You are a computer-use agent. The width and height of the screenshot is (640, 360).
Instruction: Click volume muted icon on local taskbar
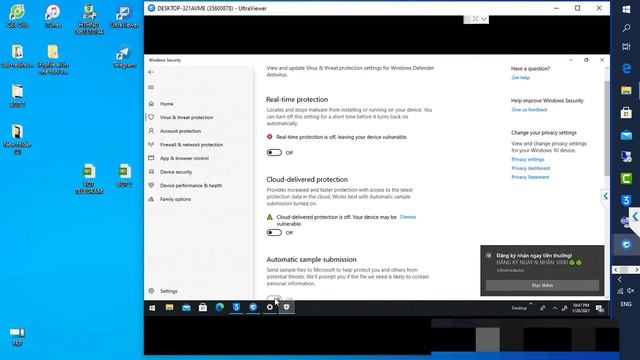[631, 291]
